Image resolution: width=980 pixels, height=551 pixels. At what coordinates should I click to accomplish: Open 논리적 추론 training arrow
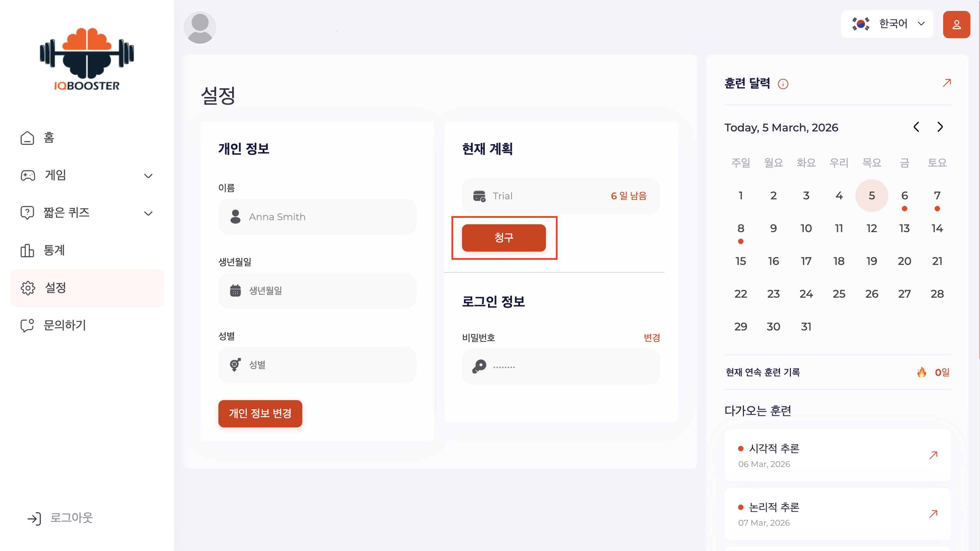pos(933,514)
